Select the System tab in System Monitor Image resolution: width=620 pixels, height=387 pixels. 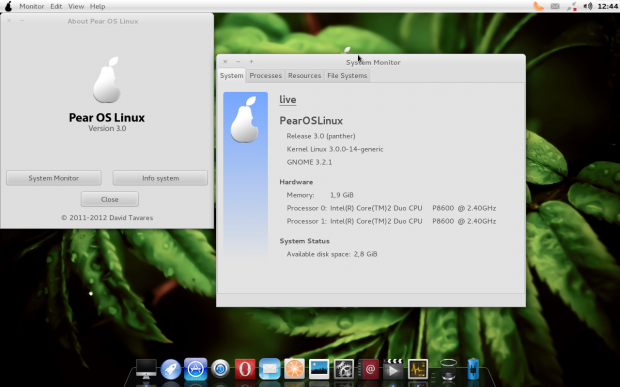click(x=231, y=76)
